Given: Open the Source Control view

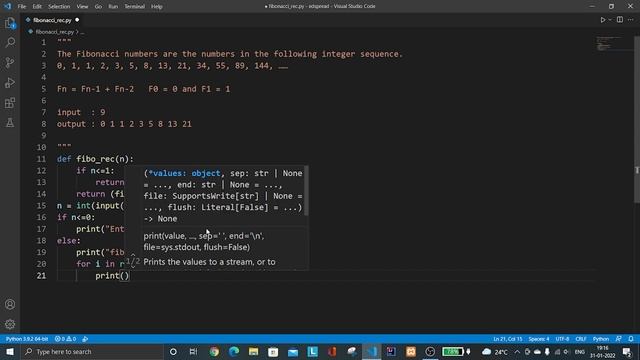Looking at the screenshot, I should click(x=10, y=62).
